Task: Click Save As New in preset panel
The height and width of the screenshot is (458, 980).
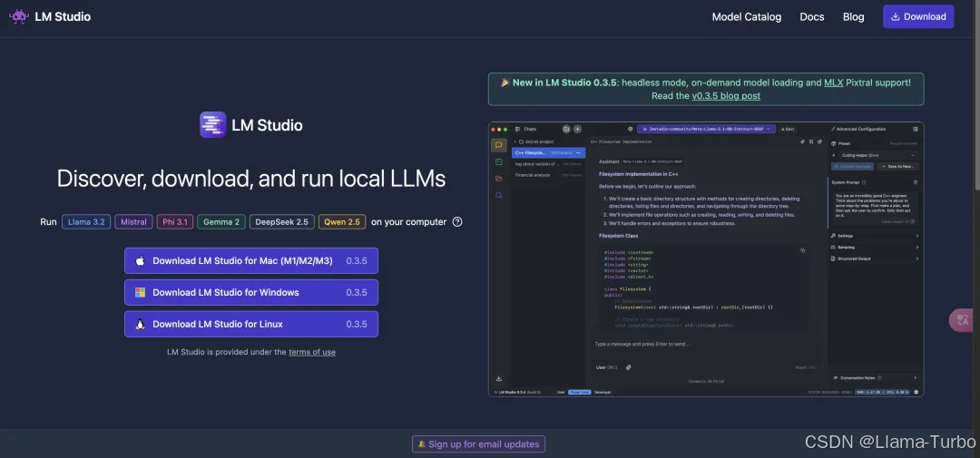Action: pos(897,167)
